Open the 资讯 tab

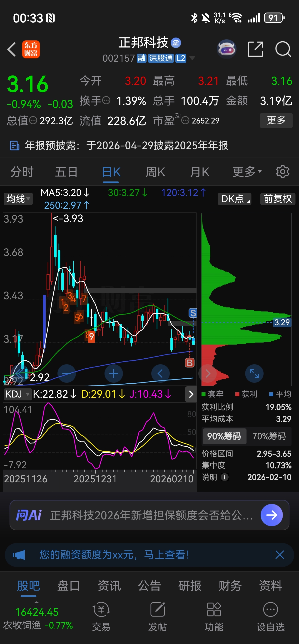(109, 586)
